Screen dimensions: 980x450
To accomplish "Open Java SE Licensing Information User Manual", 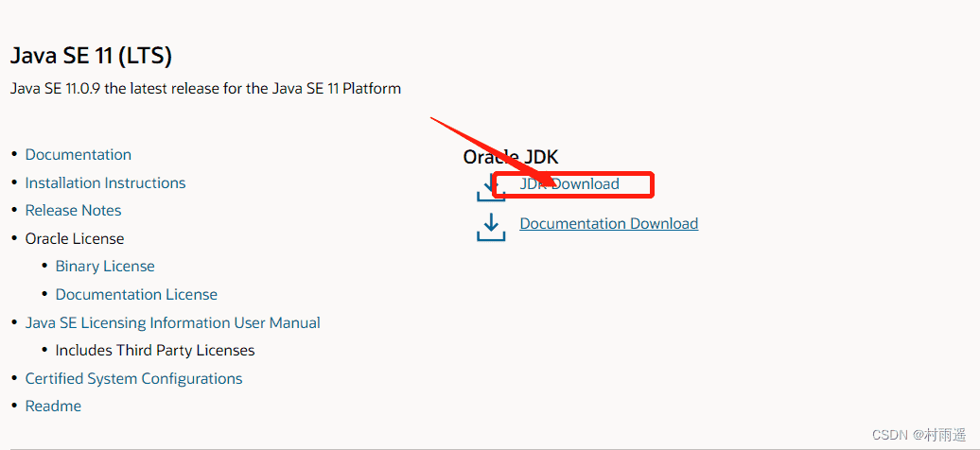I will click(x=172, y=323).
